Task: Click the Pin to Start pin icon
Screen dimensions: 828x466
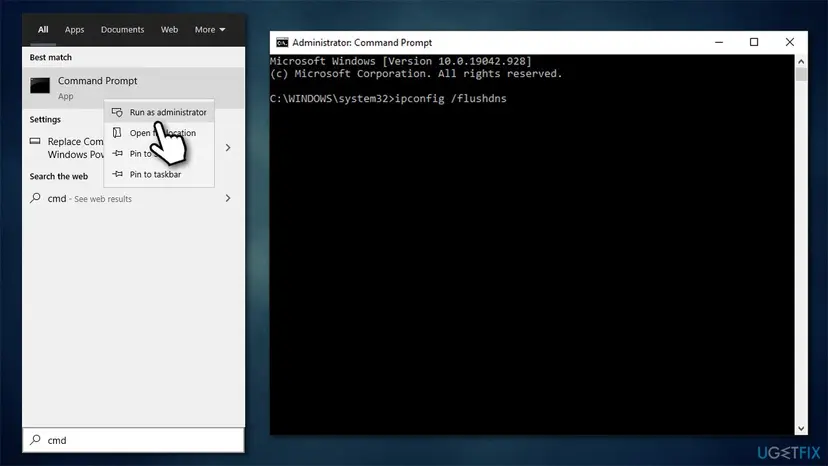Action: pyautogui.click(x=117, y=153)
